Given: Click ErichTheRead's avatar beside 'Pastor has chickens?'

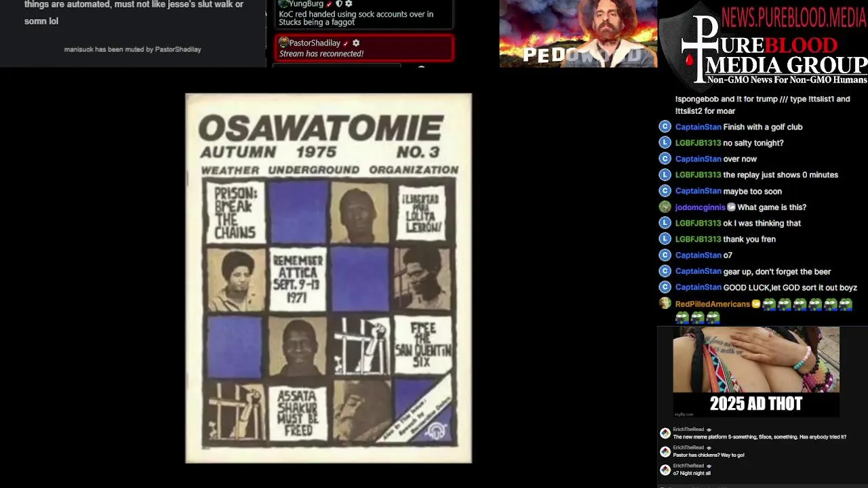Looking at the screenshot, I should click(665, 451).
